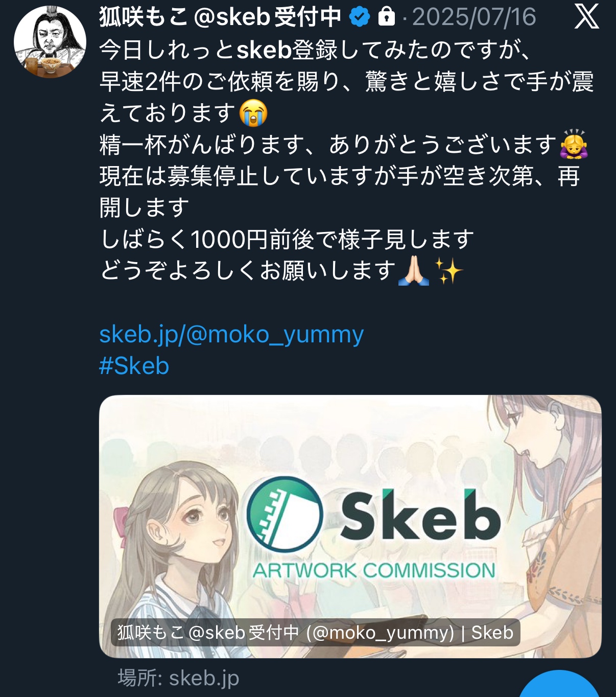616x697 pixels.
Task: Tap the bowing person emoji
Action: point(574,145)
